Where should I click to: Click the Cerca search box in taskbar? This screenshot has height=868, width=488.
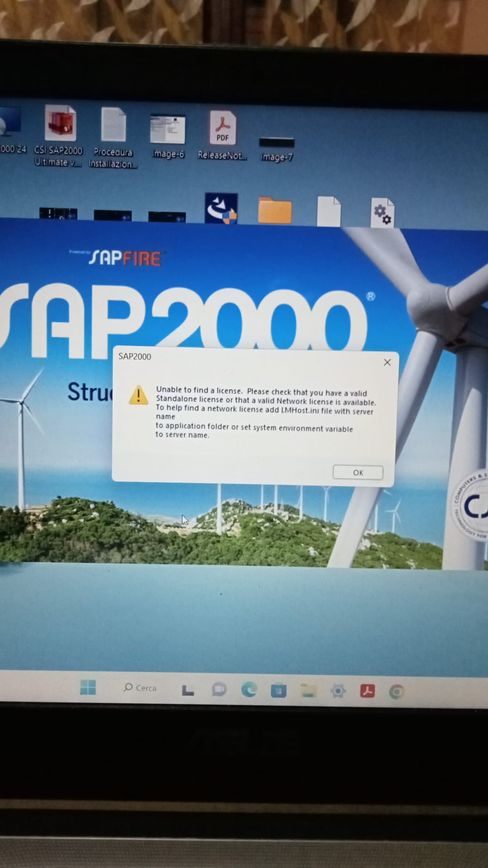(x=140, y=688)
